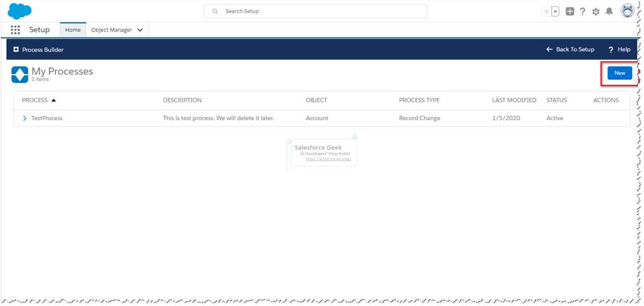
Task: Sort by the DESCRIPTION column header
Action: (x=182, y=100)
